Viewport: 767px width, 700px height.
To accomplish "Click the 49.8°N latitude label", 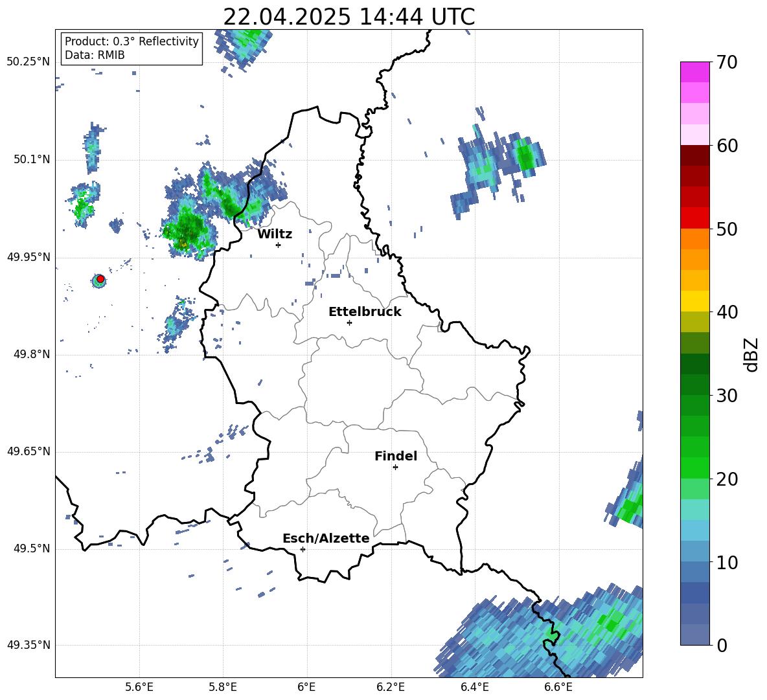I will [32, 354].
